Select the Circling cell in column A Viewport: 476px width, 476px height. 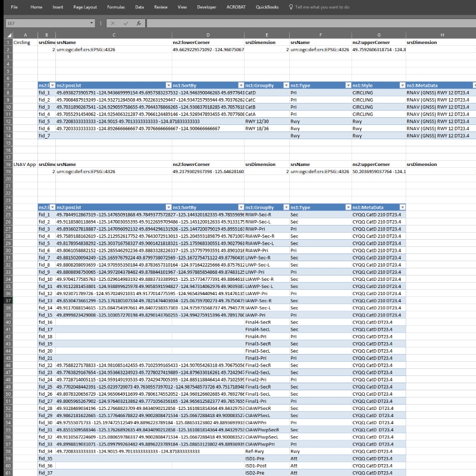click(21, 43)
